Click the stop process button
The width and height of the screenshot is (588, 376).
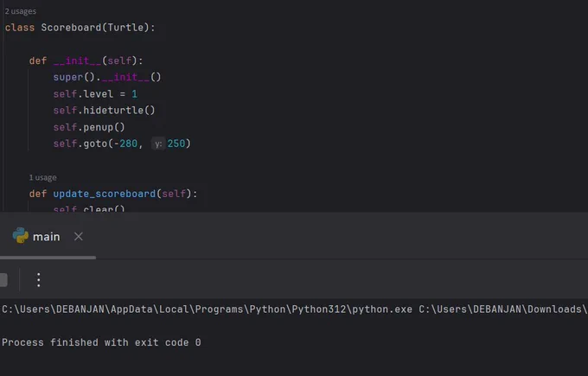pyautogui.click(x=3, y=280)
